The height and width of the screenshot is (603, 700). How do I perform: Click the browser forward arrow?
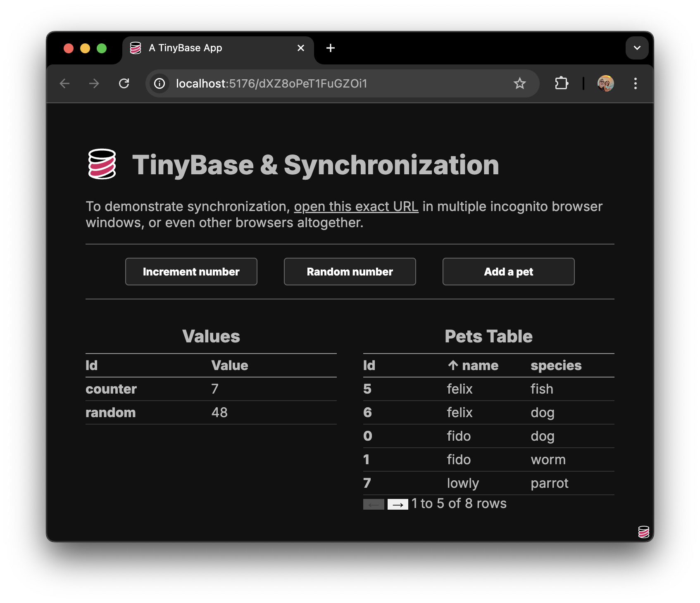click(94, 84)
